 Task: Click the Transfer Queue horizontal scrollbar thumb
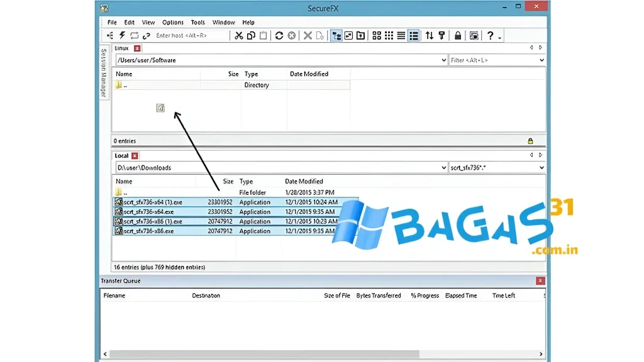tap(265, 354)
